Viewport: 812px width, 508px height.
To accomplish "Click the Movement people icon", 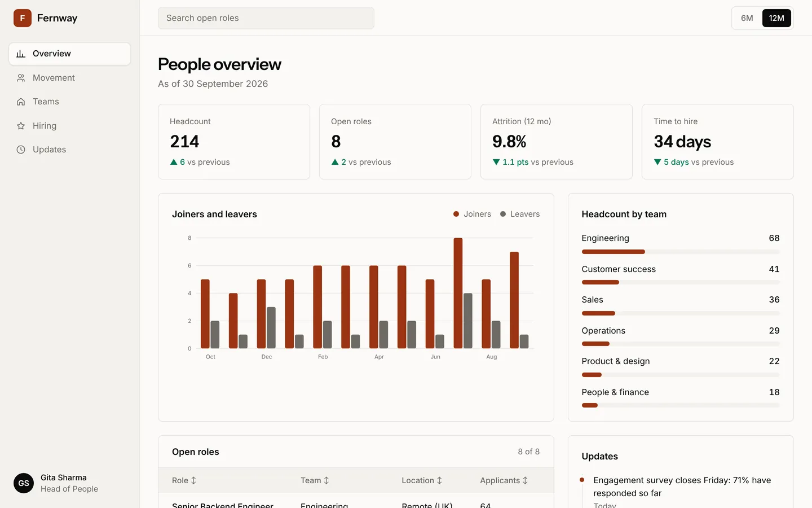I will [x=21, y=78].
